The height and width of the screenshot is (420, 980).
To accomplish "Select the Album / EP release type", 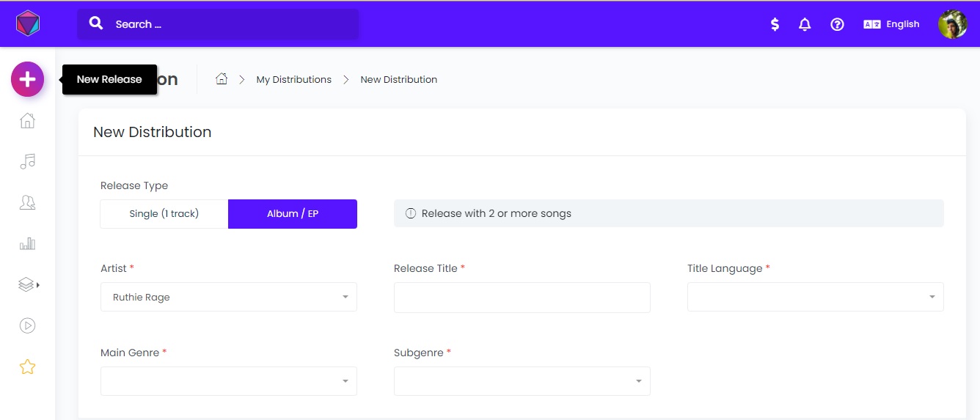I will click(x=293, y=213).
